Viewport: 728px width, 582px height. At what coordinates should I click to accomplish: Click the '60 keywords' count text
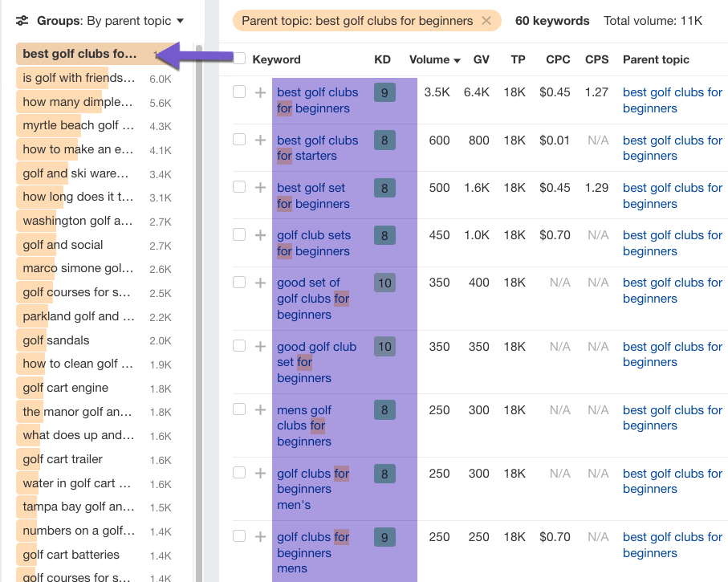(552, 21)
